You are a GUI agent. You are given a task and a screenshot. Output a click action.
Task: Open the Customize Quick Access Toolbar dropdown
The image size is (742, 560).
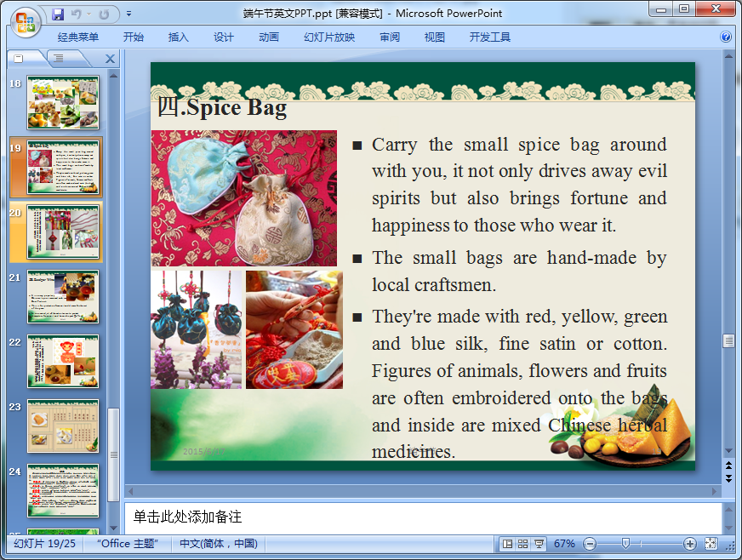128,14
